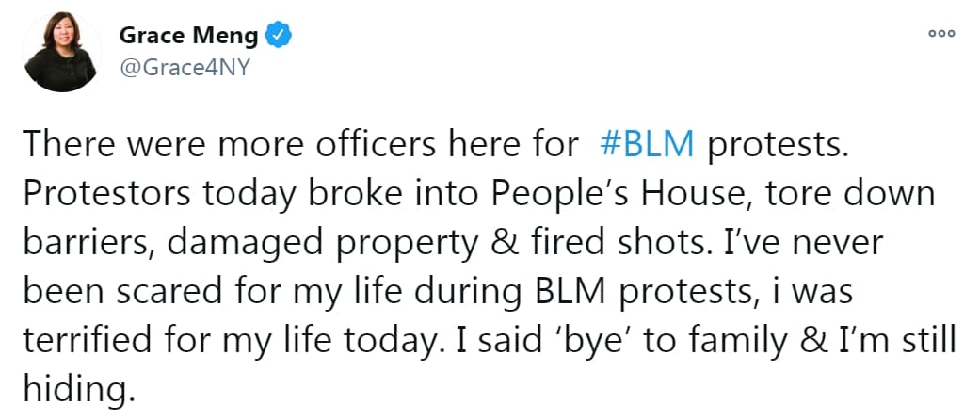The width and height of the screenshot is (980, 420).
Task: Follow the #BLM hashtag link
Action: point(646,145)
